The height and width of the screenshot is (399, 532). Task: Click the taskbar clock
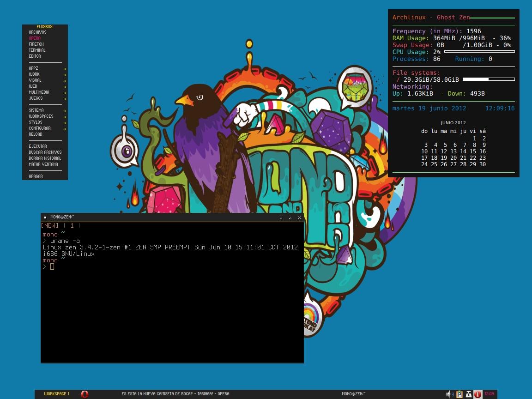(489, 394)
